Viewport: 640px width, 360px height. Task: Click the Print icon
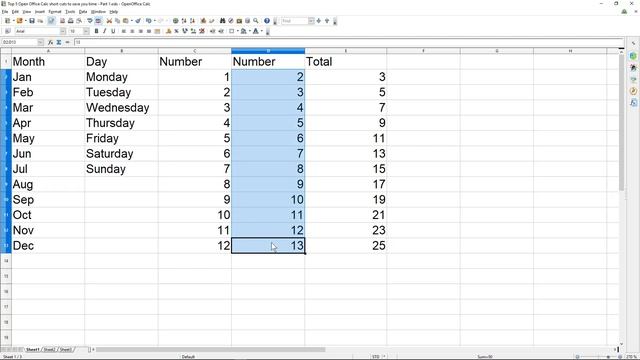click(x=71, y=21)
